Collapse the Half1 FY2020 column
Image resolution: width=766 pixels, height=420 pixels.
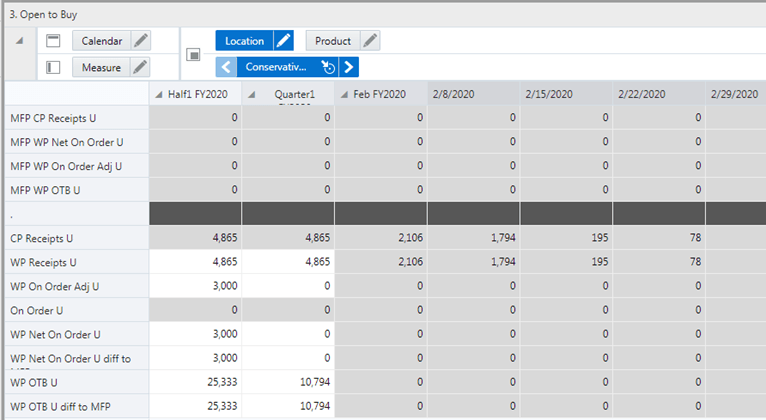pyautogui.click(x=159, y=95)
